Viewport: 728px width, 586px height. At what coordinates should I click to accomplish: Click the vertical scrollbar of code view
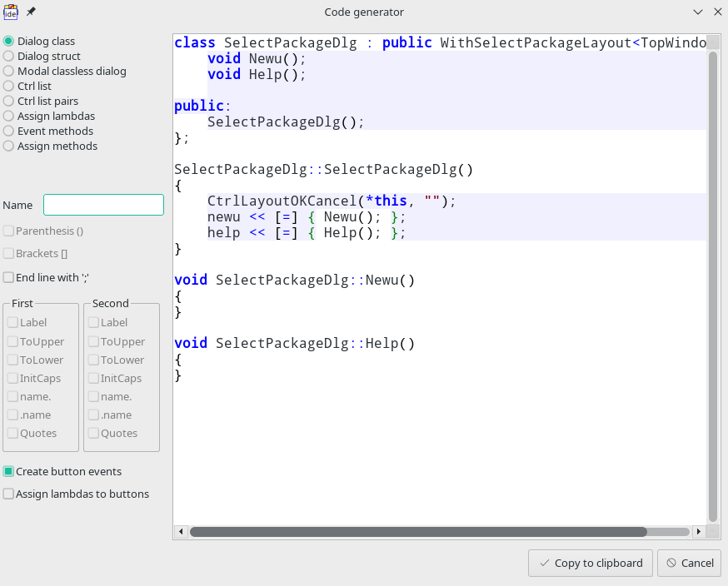(x=713, y=283)
